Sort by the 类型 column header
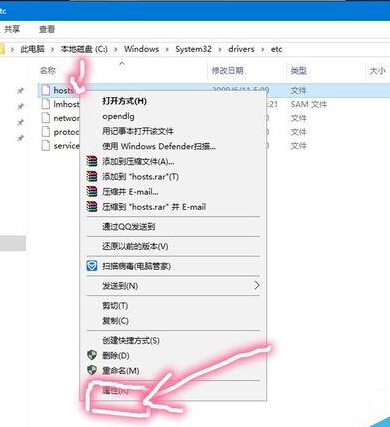390x427 pixels. (x=299, y=71)
